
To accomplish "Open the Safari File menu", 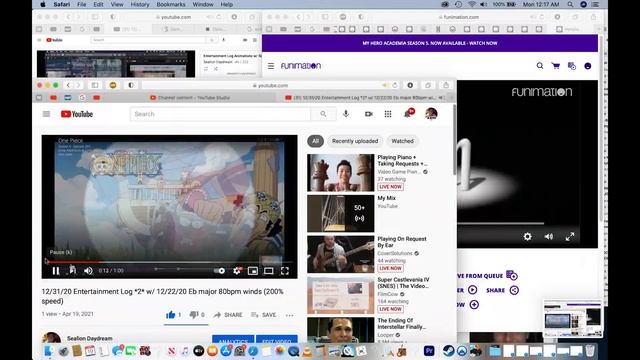I will pos(82,4).
